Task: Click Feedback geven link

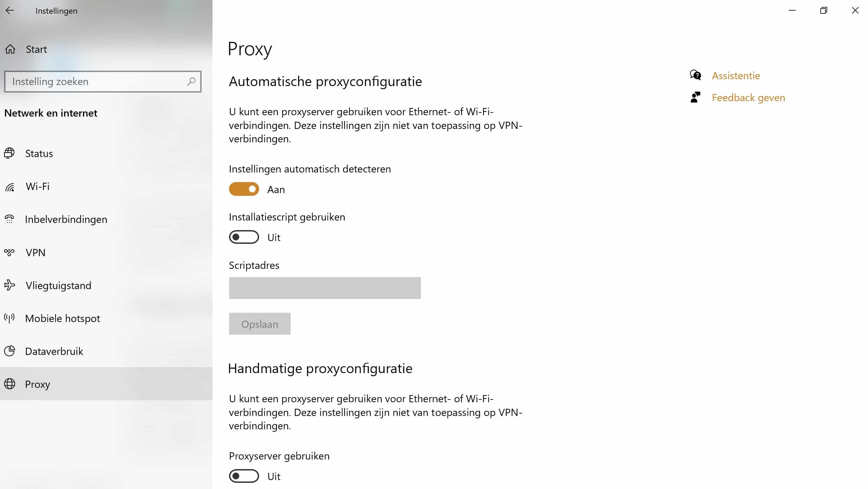Action: 748,97
